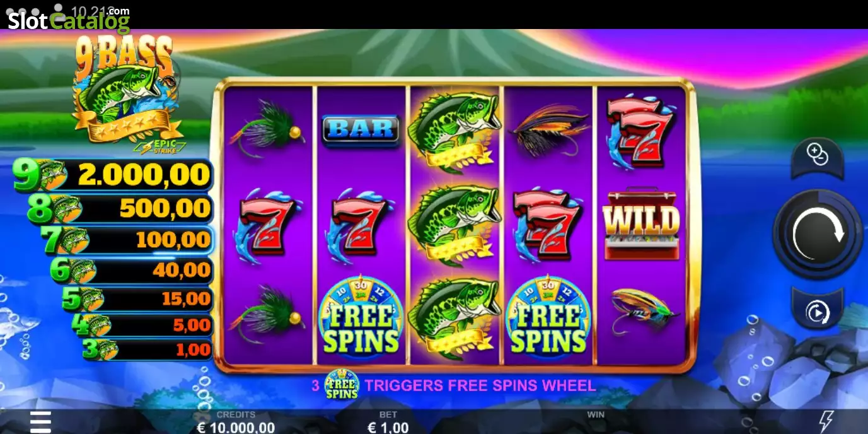Select the Free Spins symbol on reel four

548,315
